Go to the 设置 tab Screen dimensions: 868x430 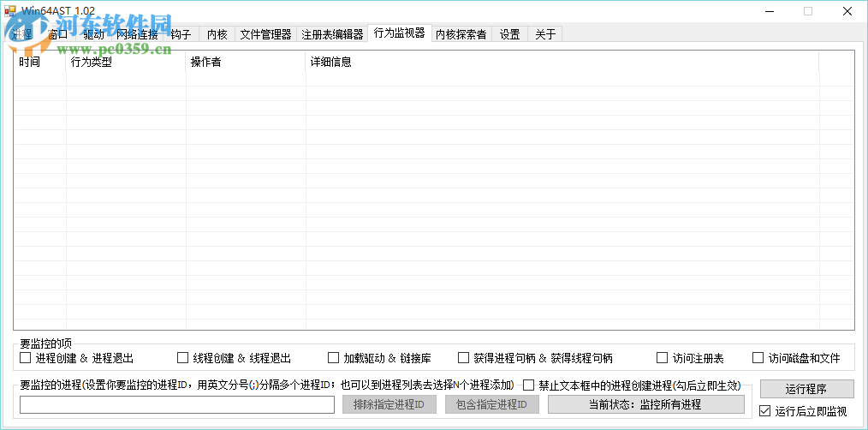tap(510, 34)
